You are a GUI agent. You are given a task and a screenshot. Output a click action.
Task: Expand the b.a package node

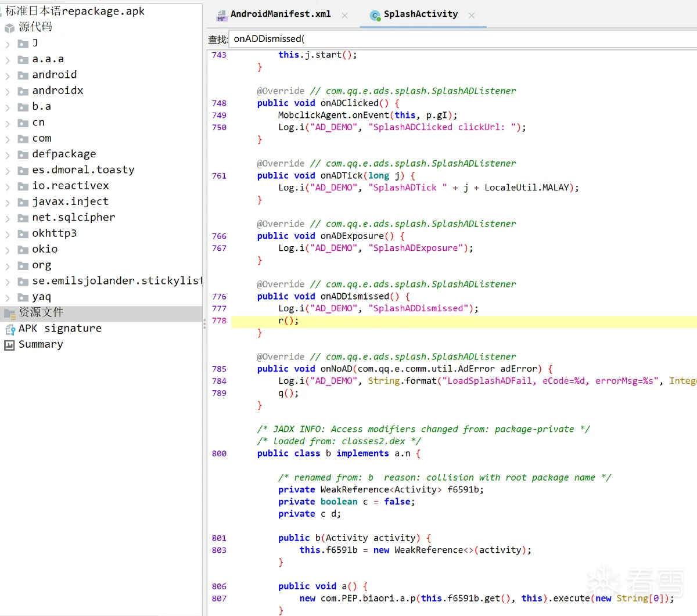pyautogui.click(x=8, y=107)
